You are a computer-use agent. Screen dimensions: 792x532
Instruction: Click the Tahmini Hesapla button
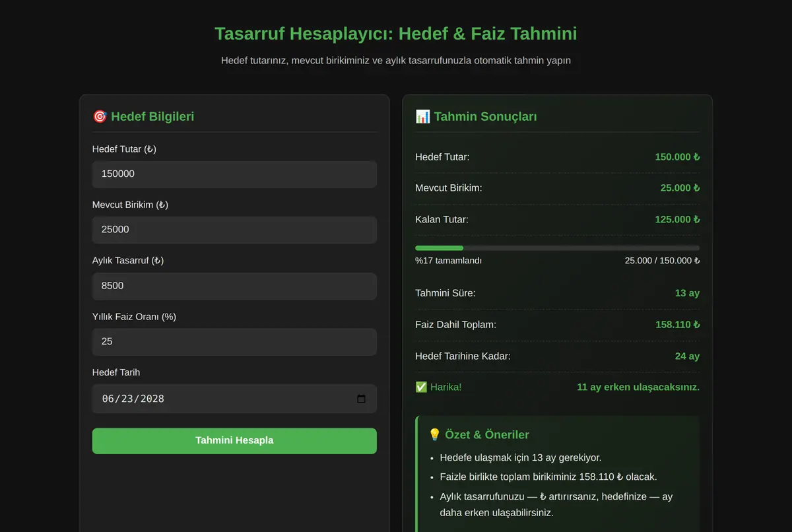click(x=234, y=441)
